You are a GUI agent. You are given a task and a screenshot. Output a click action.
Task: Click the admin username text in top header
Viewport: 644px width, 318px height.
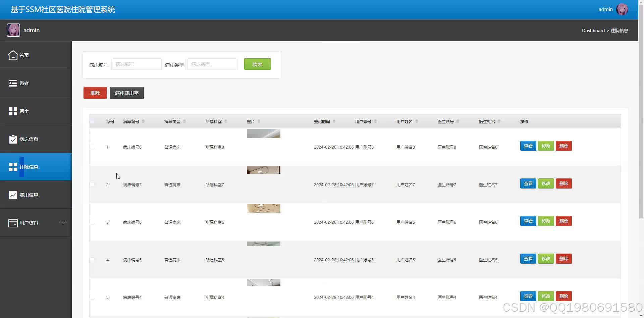click(605, 9)
